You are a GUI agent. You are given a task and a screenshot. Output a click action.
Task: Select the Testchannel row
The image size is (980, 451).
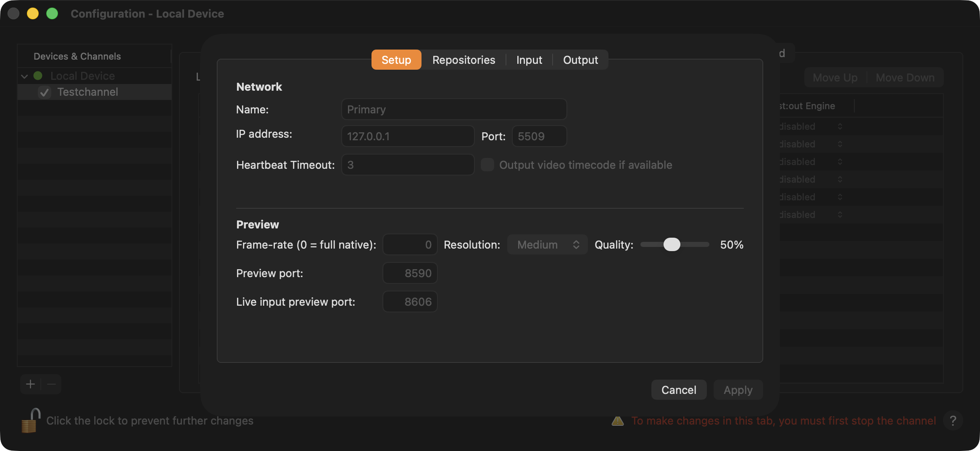[x=95, y=92]
